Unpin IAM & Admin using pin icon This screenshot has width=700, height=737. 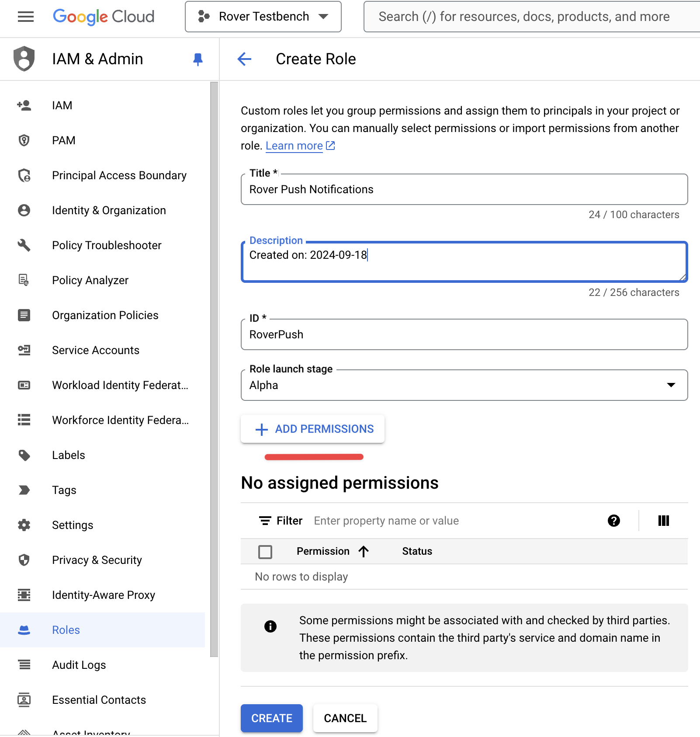pyautogui.click(x=198, y=59)
